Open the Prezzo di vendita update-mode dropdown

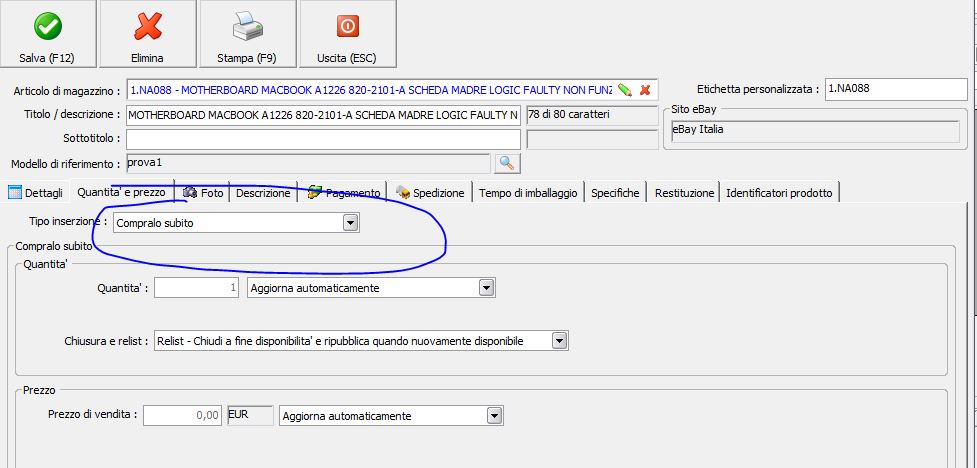point(494,416)
